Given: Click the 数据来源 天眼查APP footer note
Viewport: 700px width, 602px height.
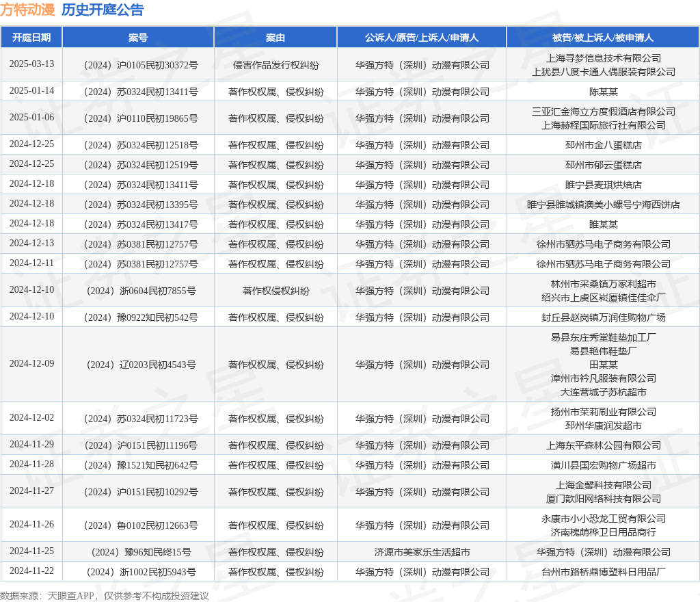Looking at the screenshot, I should [105, 596].
